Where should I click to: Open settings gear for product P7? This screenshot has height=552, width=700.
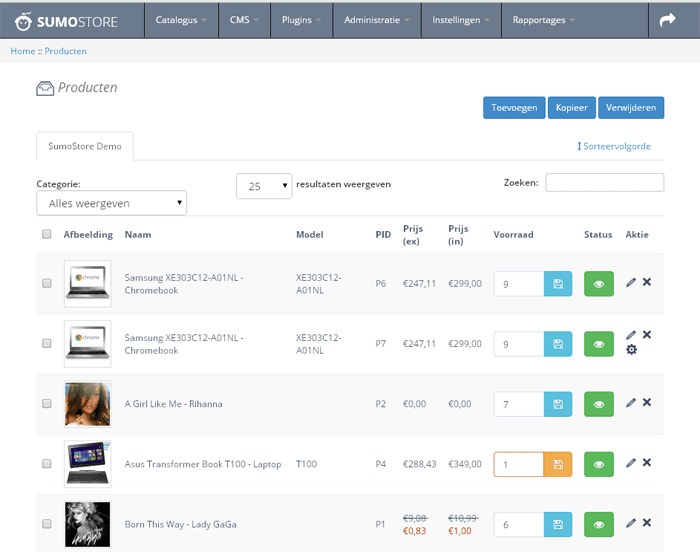coord(631,350)
